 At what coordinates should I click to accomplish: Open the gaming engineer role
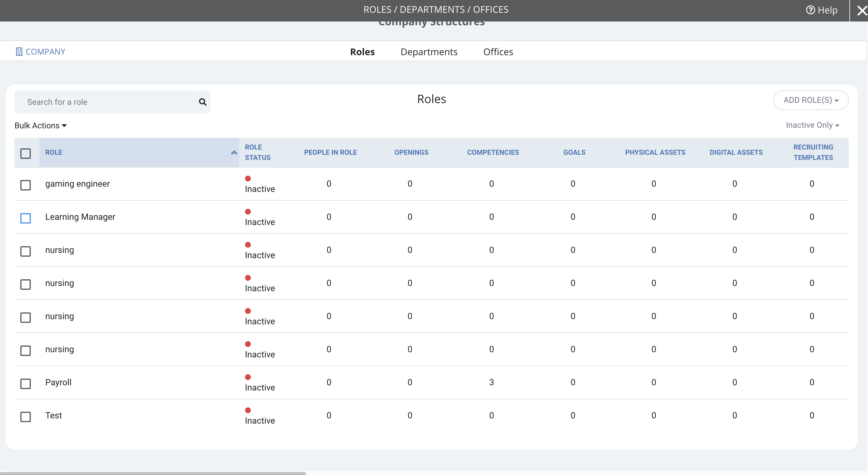[x=78, y=184]
